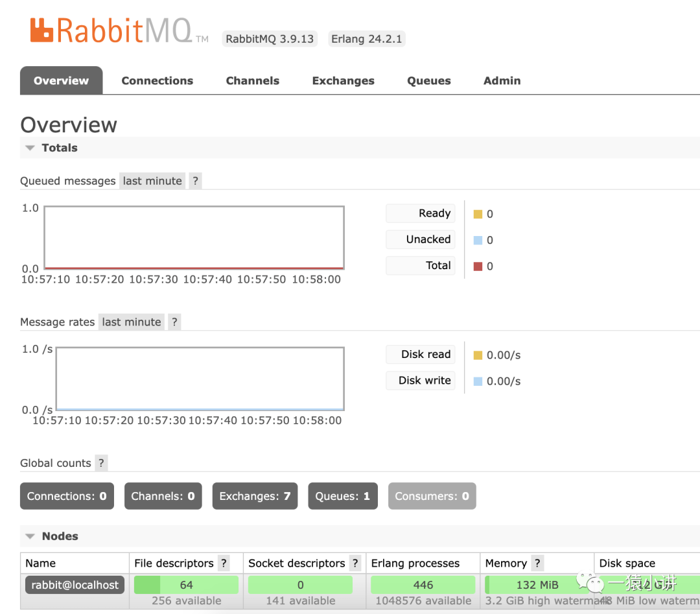Click the Erlang processes column header

pyautogui.click(x=415, y=563)
